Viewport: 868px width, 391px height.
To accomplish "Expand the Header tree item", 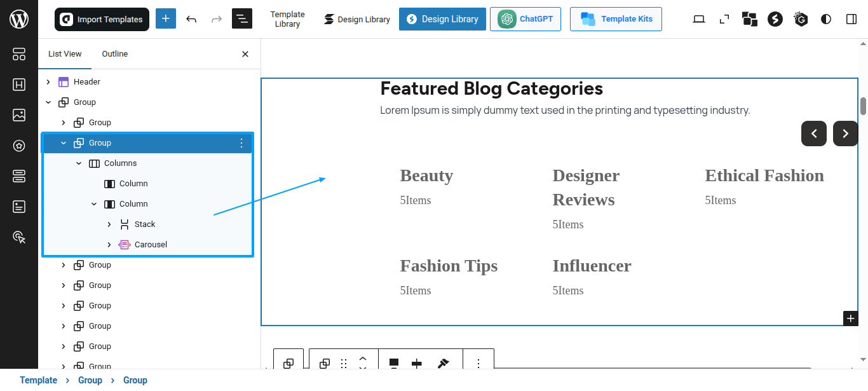I will click(48, 82).
